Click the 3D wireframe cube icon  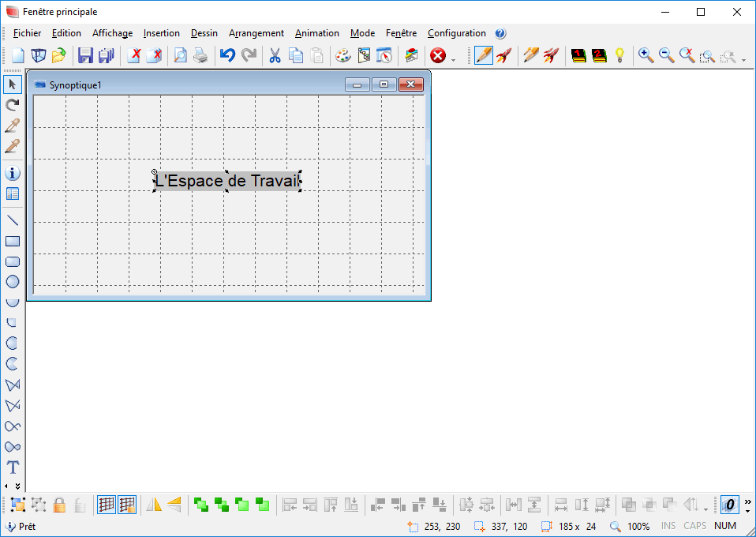[38, 55]
